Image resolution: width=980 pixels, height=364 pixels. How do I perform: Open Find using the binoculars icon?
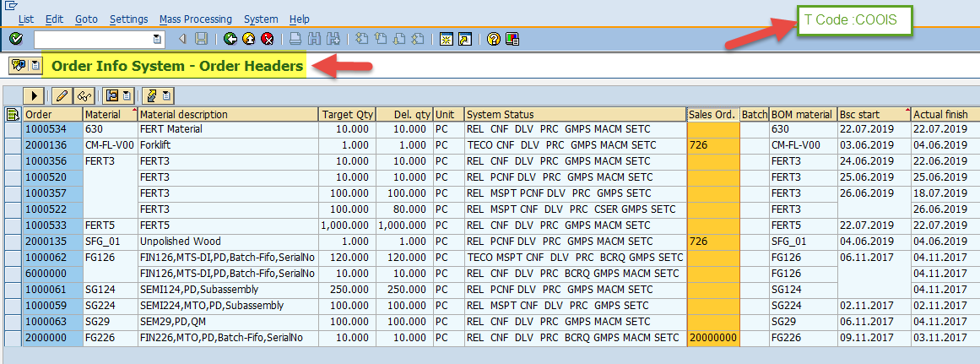[x=314, y=39]
